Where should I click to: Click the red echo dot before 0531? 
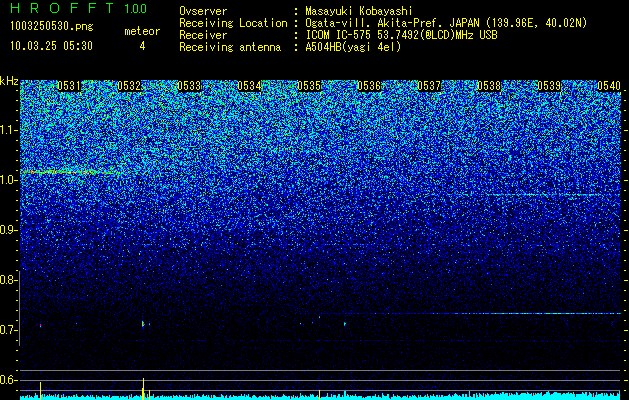pyautogui.click(x=41, y=325)
